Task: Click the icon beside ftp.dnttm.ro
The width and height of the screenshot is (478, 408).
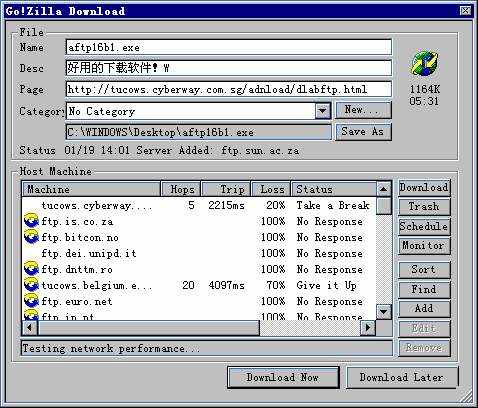Action: pyautogui.click(x=32, y=269)
